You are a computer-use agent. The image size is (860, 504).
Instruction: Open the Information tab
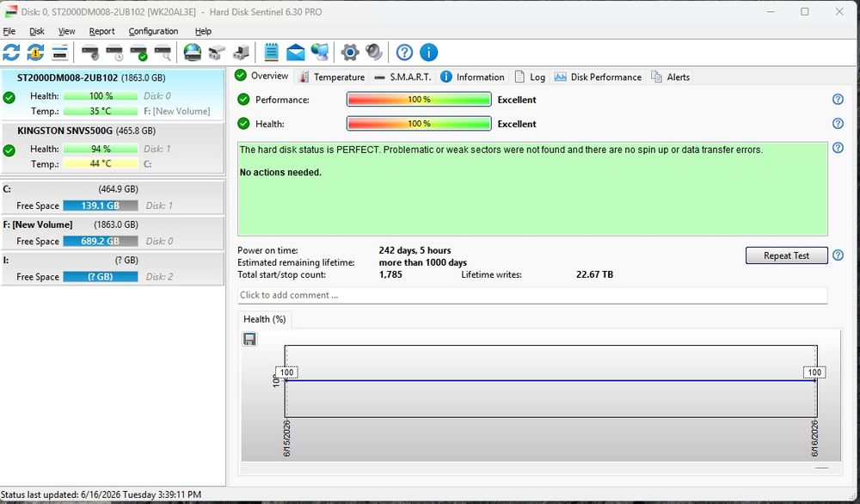[472, 77]
